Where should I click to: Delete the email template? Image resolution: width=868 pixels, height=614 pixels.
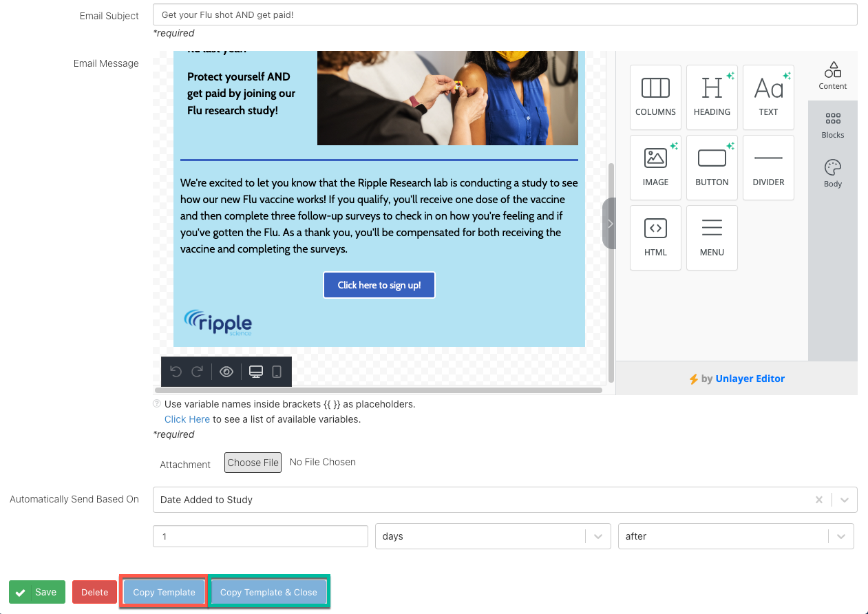(95, 592)
